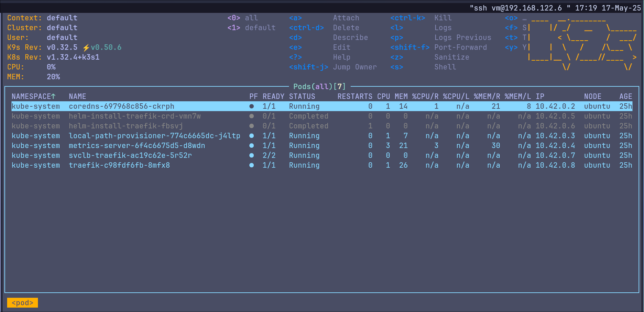Click the <pod> breadcrumb at bottom left

(x=22, y=303)
